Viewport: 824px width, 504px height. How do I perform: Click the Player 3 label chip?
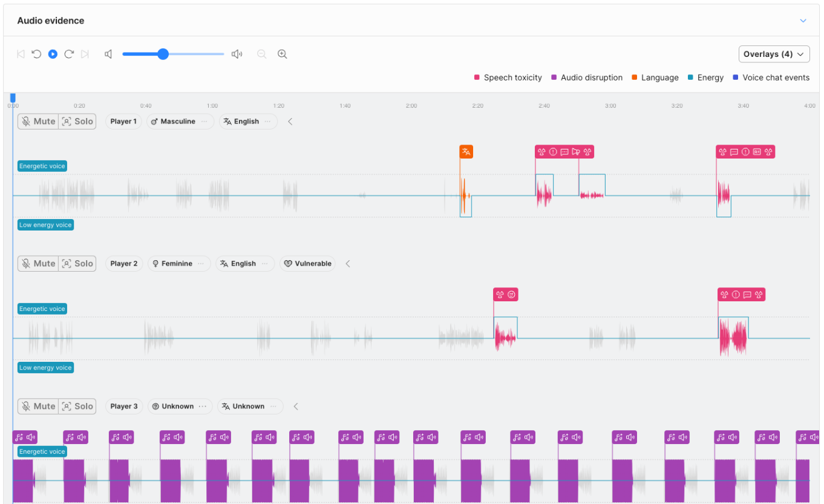point(124,407)
